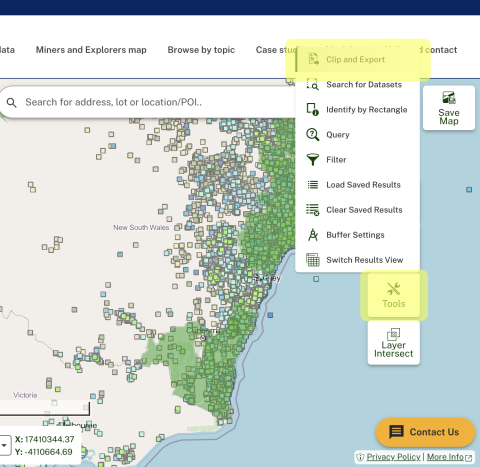Click the Contact Us chat bubble icon
480x467 pixels.
tap(396, 432)
